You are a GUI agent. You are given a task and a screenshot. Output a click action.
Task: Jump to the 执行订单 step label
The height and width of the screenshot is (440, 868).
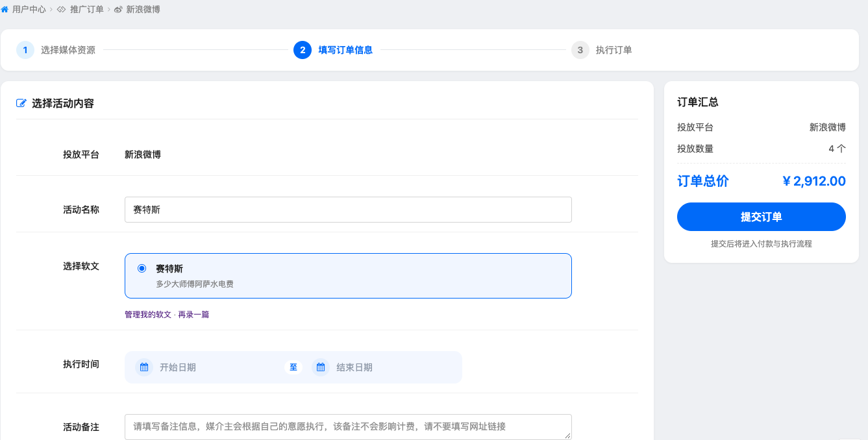[614, 50]
